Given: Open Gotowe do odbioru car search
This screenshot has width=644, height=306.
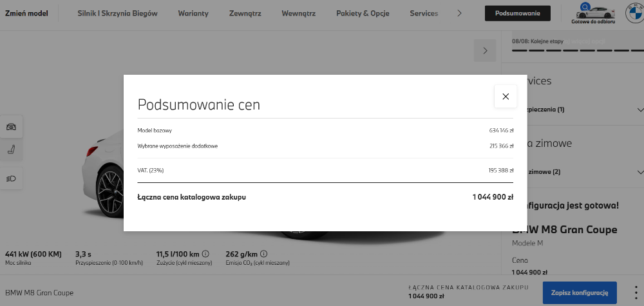Looking at the screenshot, I should pyautogui.click(x=593, y=14).
